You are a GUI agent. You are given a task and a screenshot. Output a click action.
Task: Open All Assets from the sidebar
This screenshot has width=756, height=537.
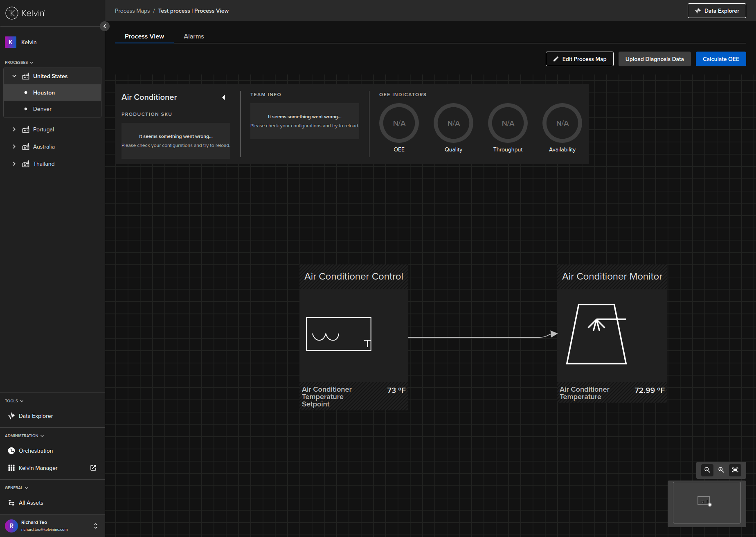pos(31,503)
